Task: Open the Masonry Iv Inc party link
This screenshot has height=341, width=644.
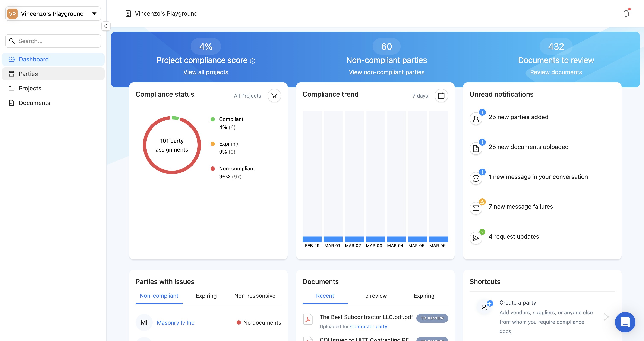Action: (175, 322)
